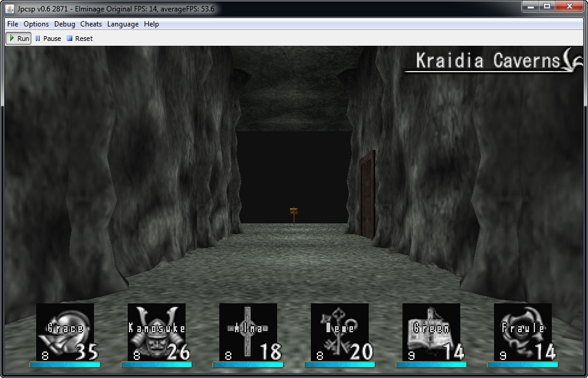Maximize the Jpcsp window
The image size is (588, 378).
[x=547, y=7]
